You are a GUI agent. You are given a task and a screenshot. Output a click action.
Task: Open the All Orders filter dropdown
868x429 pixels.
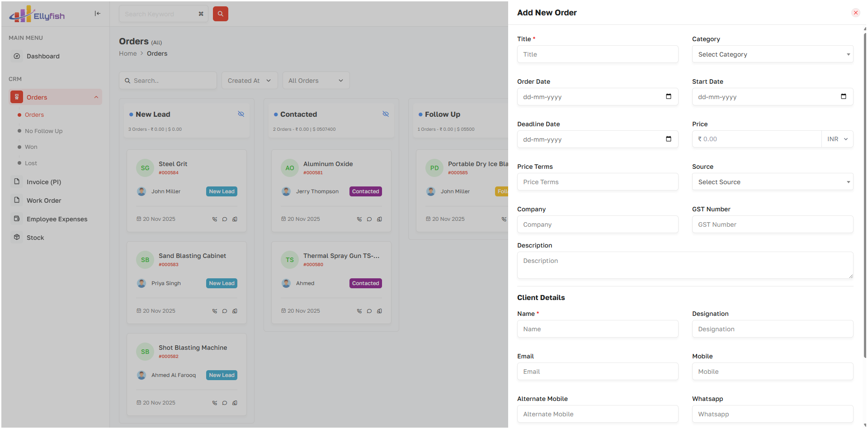316,81
